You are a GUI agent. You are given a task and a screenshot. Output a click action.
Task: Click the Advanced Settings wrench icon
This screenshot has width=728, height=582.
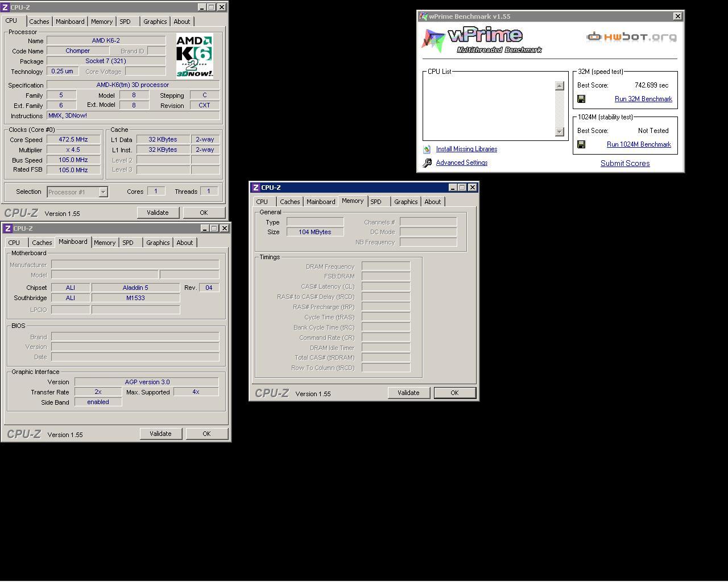pyautogui.click(x=427, y=163)
